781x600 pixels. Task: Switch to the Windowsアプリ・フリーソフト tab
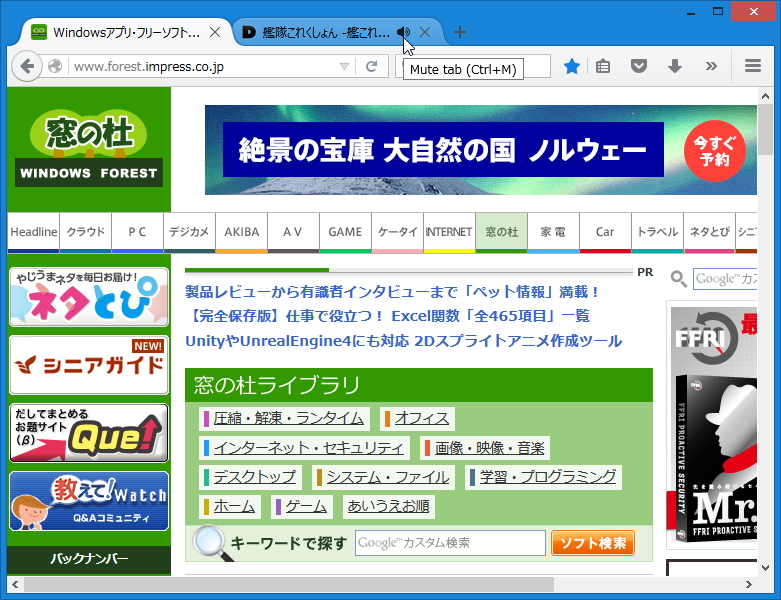[x=127, y=32]
